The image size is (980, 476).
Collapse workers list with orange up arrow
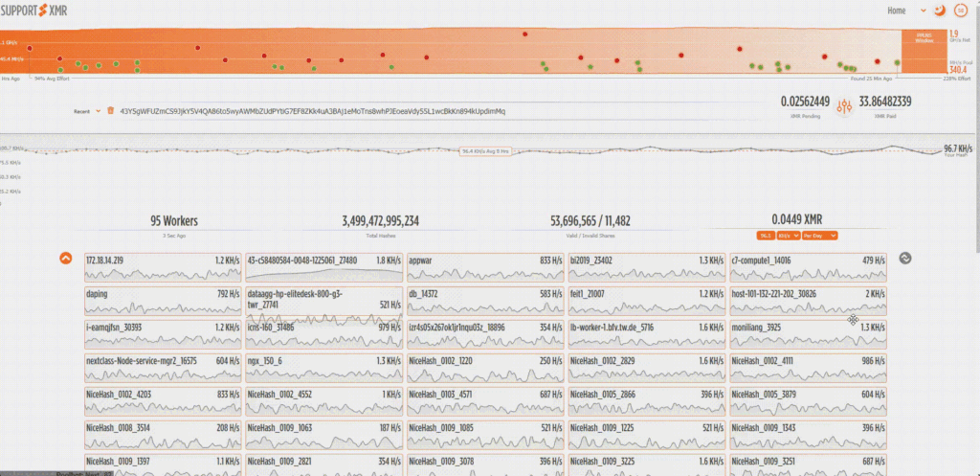tap(66, 258)
